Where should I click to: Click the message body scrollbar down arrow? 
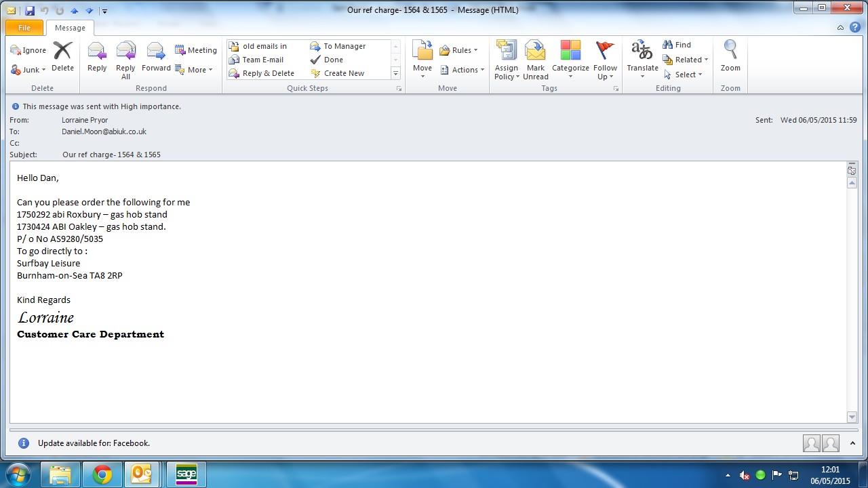point(852,417)
